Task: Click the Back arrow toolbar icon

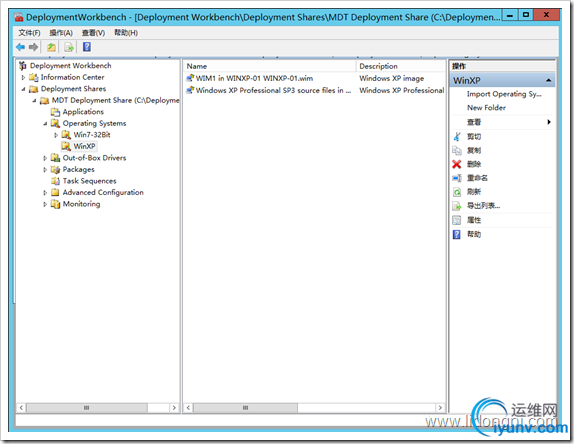Action: 20,47
